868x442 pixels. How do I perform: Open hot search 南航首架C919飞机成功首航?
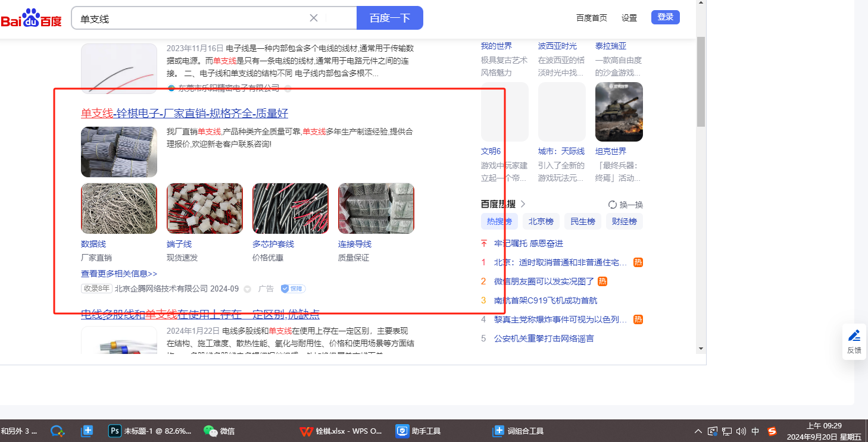pos(546,300)
